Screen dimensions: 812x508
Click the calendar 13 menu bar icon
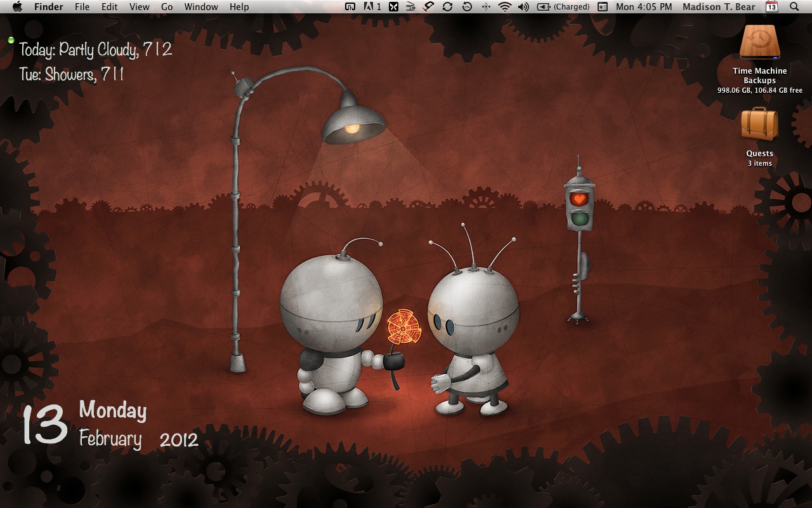[x=772, y=6]
